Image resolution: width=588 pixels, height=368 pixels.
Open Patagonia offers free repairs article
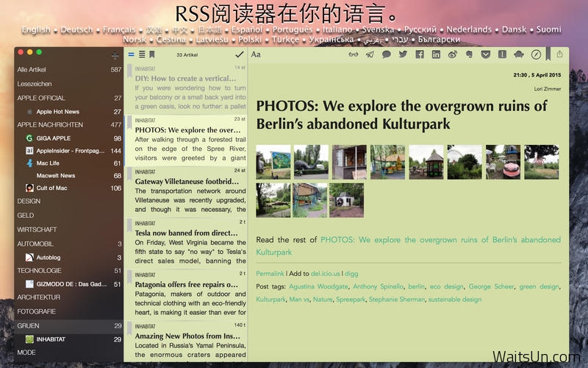(186, 294)
